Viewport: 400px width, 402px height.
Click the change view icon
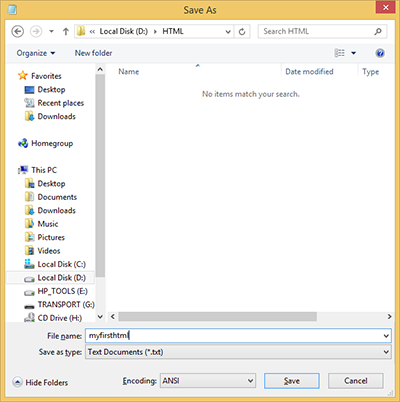click(x=339, y=53)
